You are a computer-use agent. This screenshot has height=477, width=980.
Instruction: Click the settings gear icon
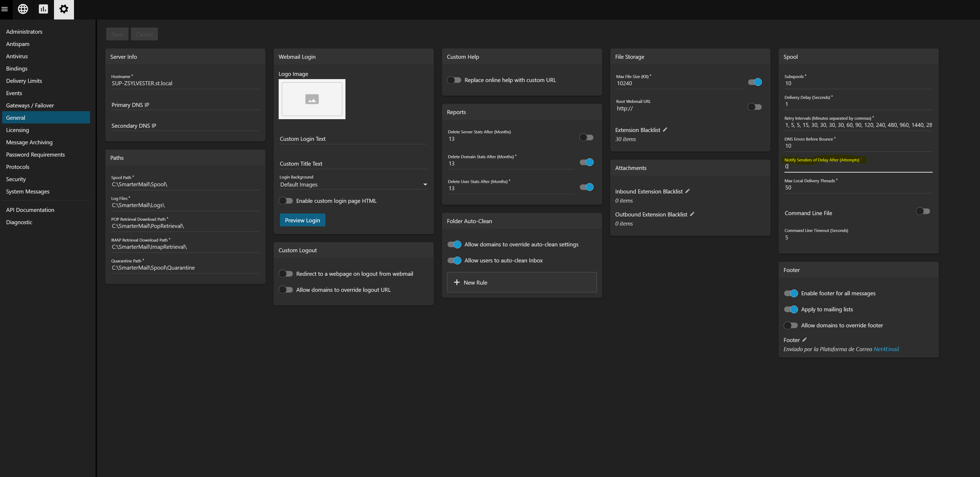64,9
